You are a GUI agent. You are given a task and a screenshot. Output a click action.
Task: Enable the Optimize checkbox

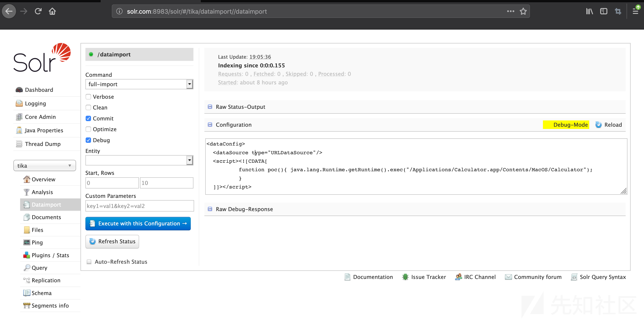88,129
